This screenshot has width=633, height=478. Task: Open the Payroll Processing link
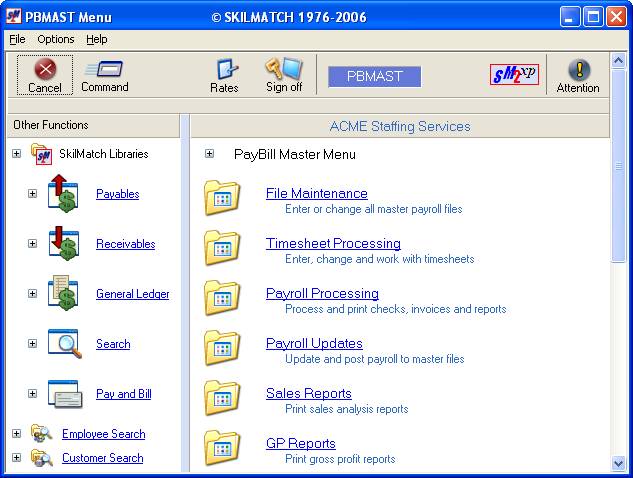[x=322, y=293]
